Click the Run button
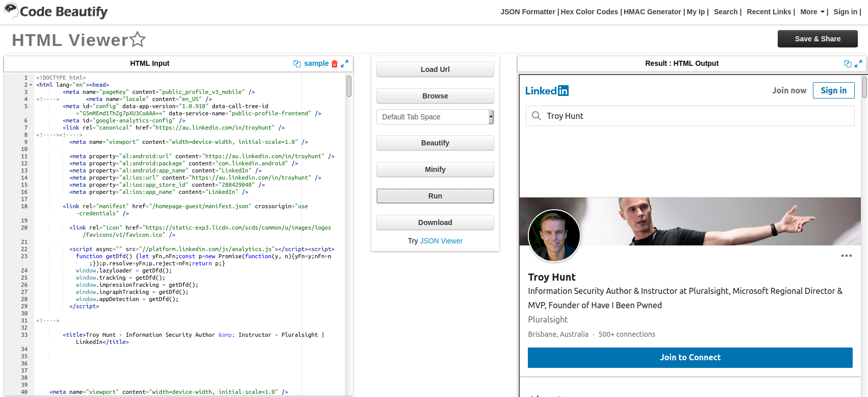Image resolution: width=868 pixels, height=397 pixels. tap(435, 196)
